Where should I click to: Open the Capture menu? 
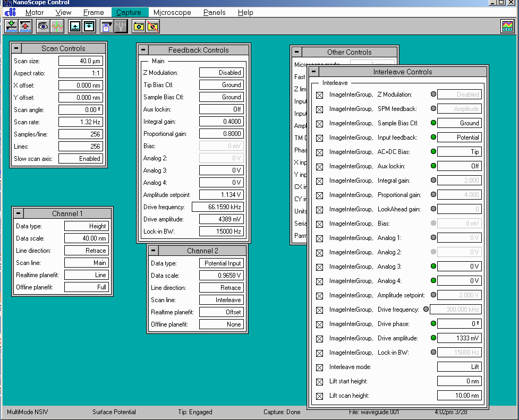click(129, 12)
